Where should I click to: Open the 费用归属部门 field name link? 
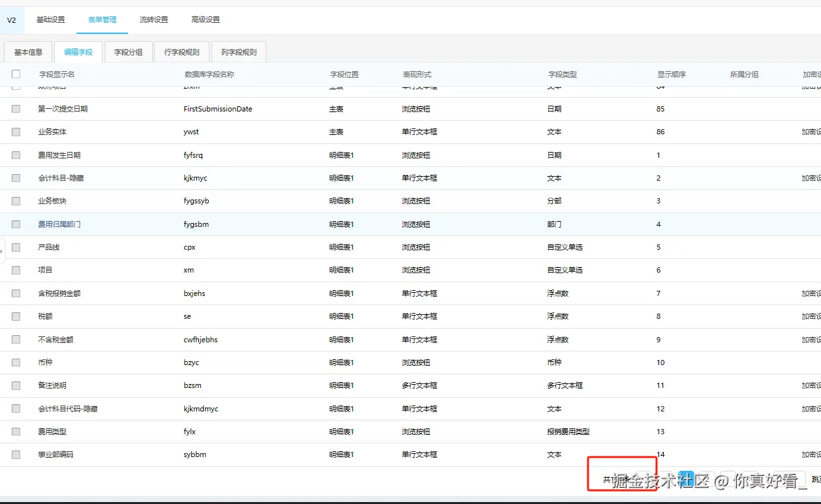pyautogui.click(x=59, y=224)
